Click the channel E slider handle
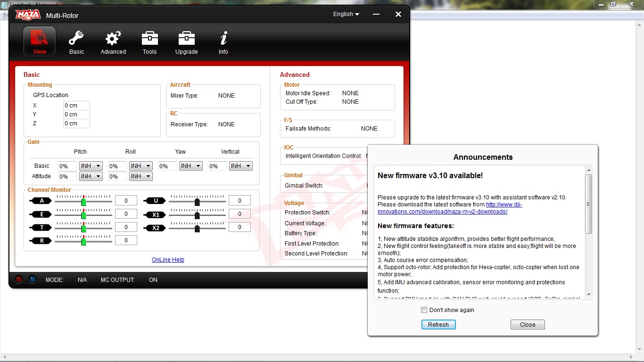The width and height of the screenshot is (644, 362). coord(83,215)
